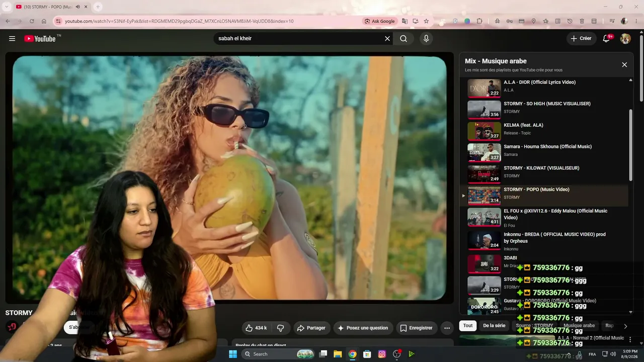Select the Musique arabe filter chip
The image size is (644, 362).
point(579,326)
